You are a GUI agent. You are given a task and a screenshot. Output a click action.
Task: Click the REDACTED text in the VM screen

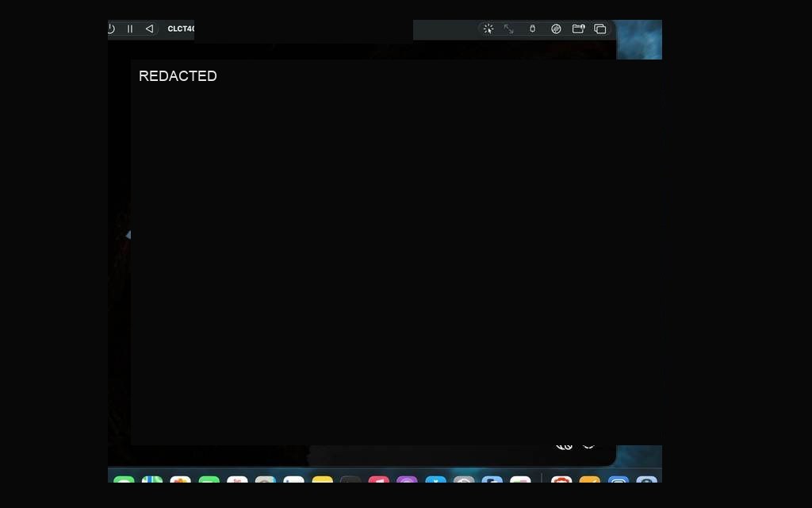coord(178,76)
